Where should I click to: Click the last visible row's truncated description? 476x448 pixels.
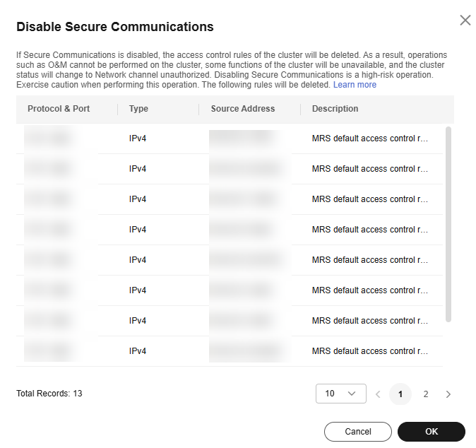[370, 351]
